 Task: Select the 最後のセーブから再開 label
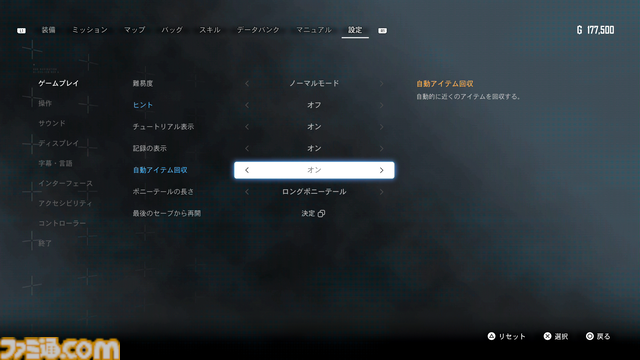(x=167, y=213)
